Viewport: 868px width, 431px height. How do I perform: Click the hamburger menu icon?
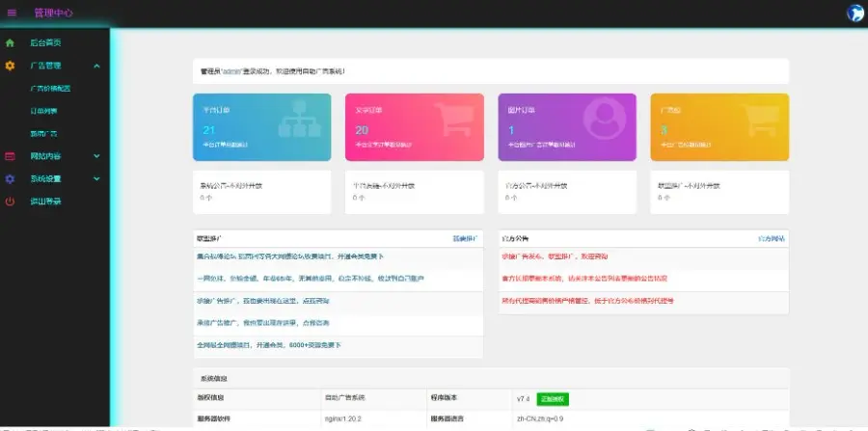12,13
